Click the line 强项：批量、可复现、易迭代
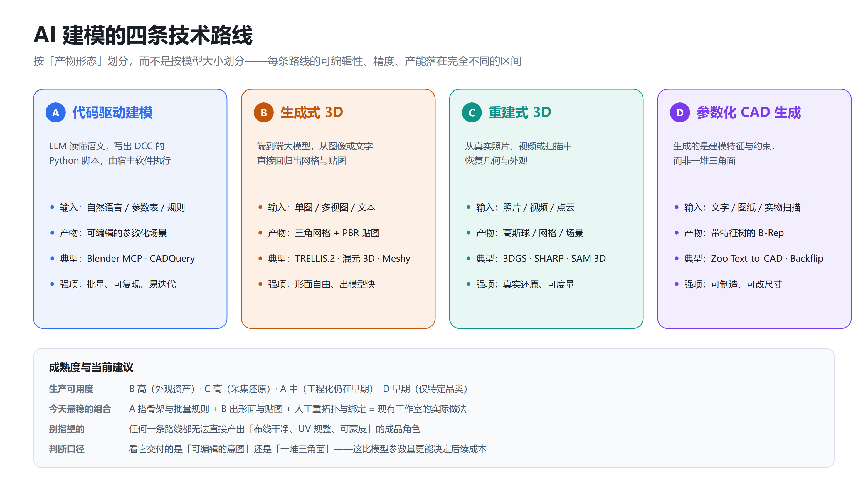The width and height of the screenshot is (868, 501). point(118,284)
